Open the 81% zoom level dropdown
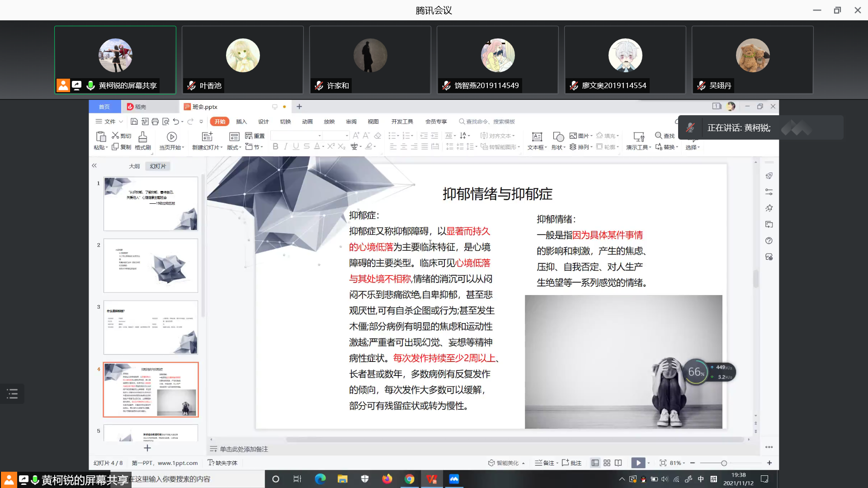868x488 pixels. tap(678, 463)
